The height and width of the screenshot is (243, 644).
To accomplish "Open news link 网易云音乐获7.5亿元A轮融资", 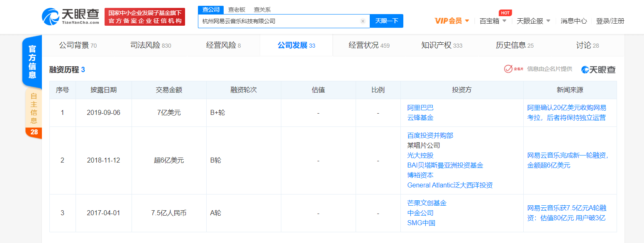I will point(566,213).
